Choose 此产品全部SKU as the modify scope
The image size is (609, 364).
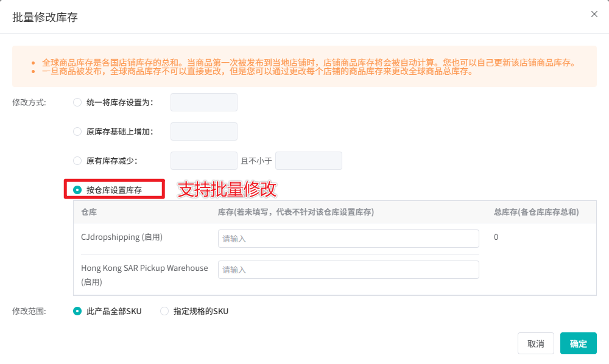pos(77,311)
